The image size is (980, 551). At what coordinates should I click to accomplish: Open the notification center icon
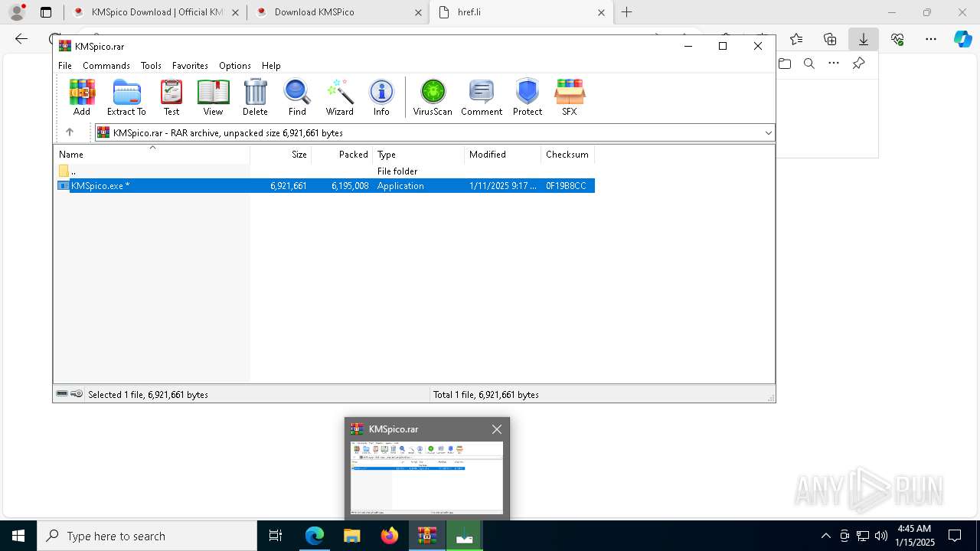tap(955, 536)
